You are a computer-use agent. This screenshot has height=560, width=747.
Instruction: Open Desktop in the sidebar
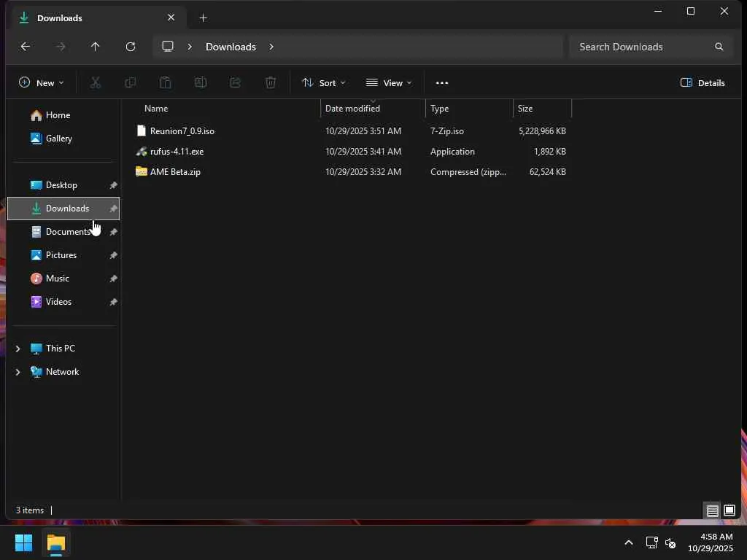tap(63, 185)
